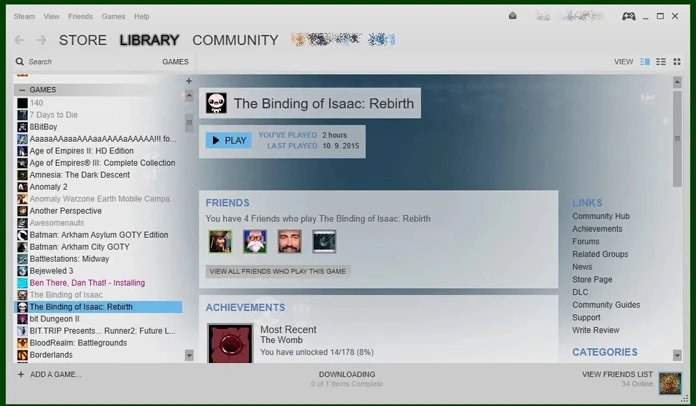
Task: Switch to list view mode
Action: coord(661,62)
